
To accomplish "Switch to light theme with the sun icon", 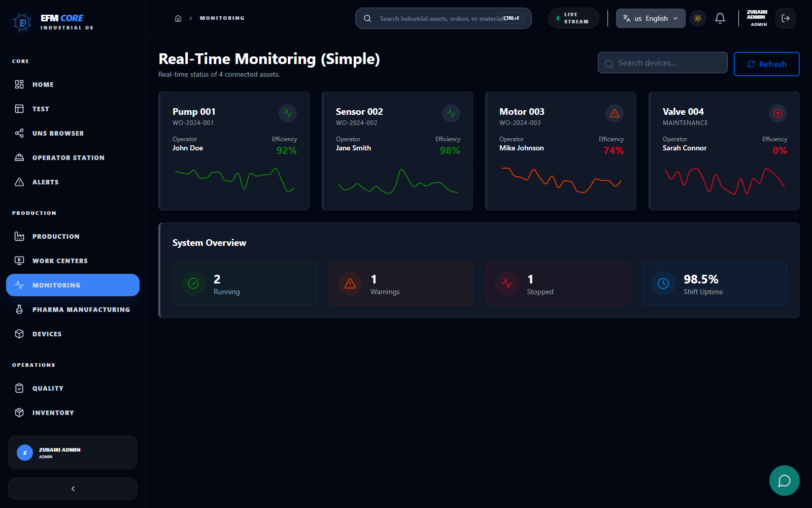I will click(698, 18).
